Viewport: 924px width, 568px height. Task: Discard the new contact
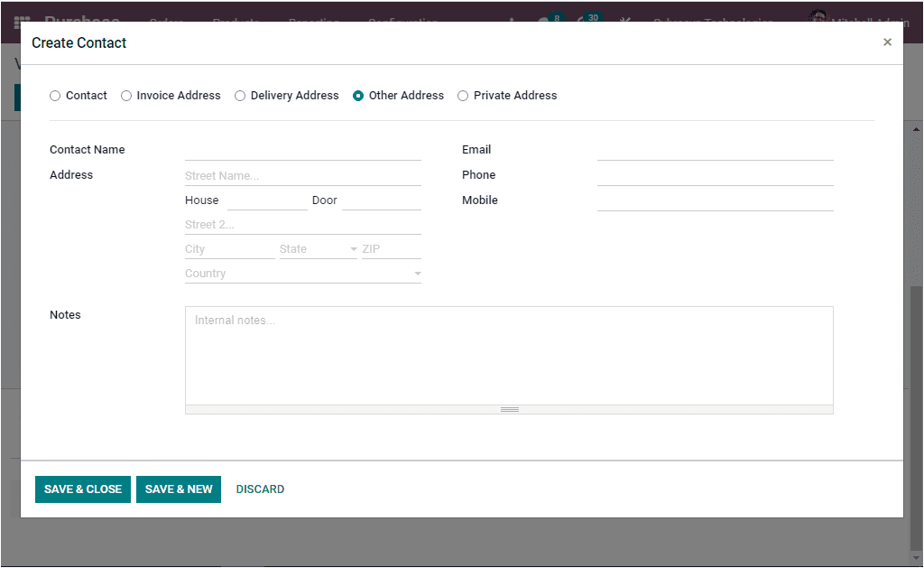point(260,489)
